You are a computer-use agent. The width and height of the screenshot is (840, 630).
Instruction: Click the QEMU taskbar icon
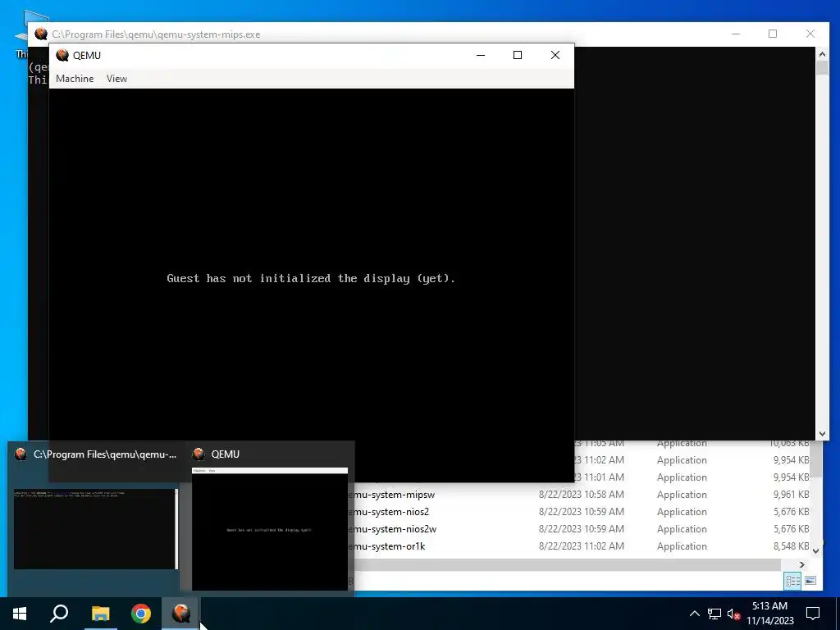(x=181, y=614)
